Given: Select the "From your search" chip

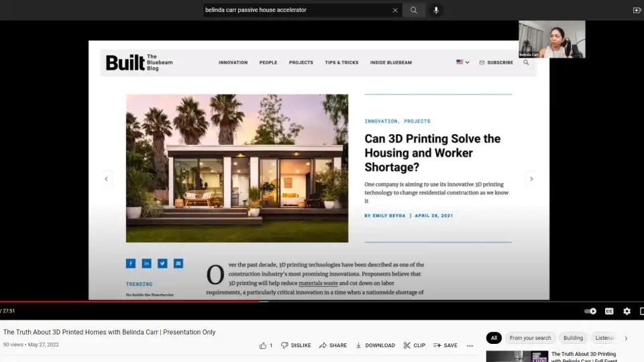Looking at the screenshot, I should [530, 338].
